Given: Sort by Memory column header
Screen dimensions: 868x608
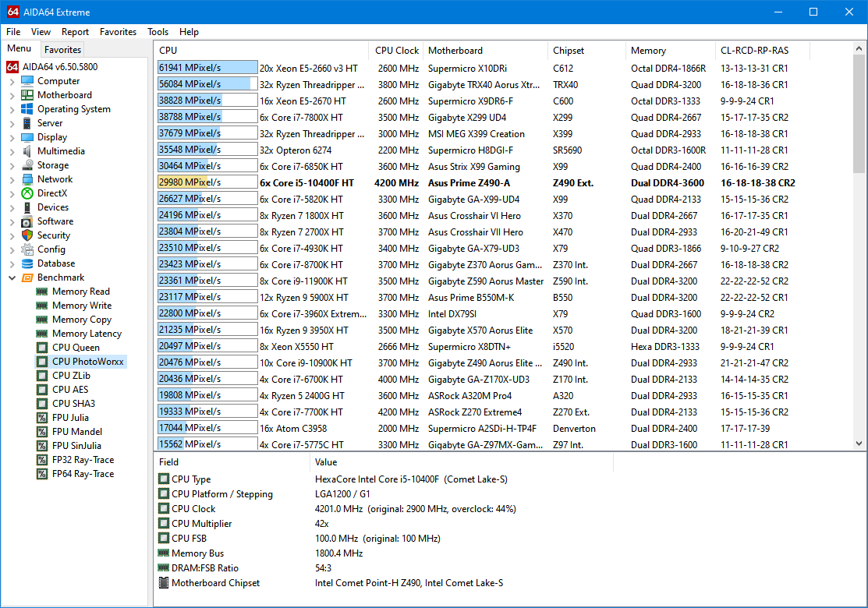Looking at the screenshot, I should (671, 51).
